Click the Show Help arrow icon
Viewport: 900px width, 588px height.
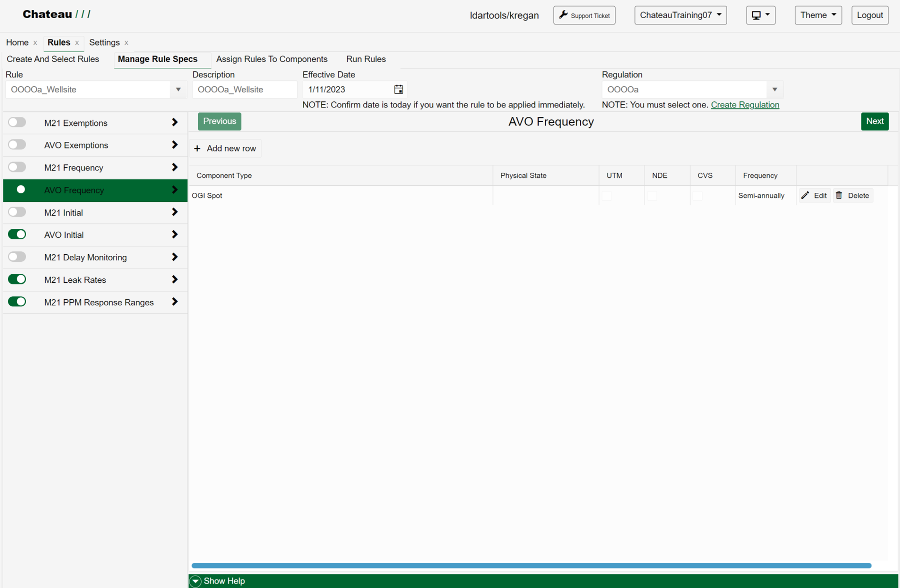point(195,581)
